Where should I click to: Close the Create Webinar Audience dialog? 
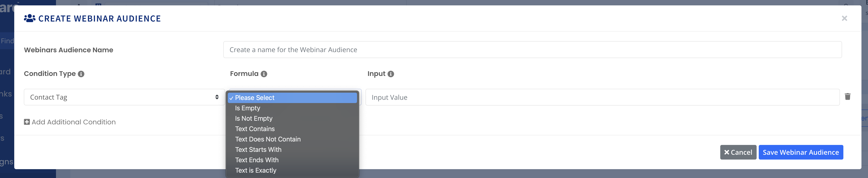tap(844, 18)
